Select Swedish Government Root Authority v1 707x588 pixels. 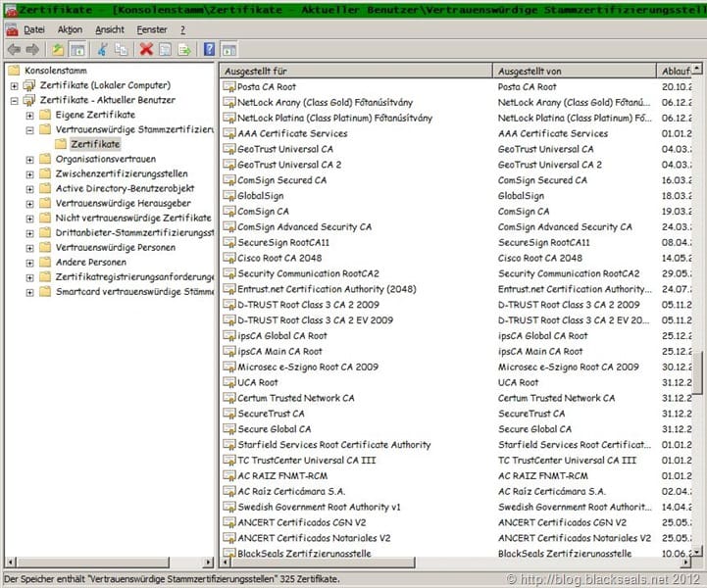pyautogui.click(x=319, y=507)
